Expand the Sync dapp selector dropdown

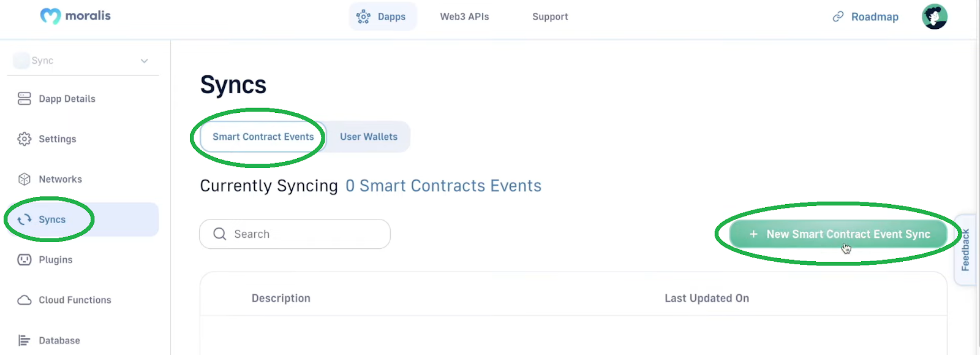point(144,61)
